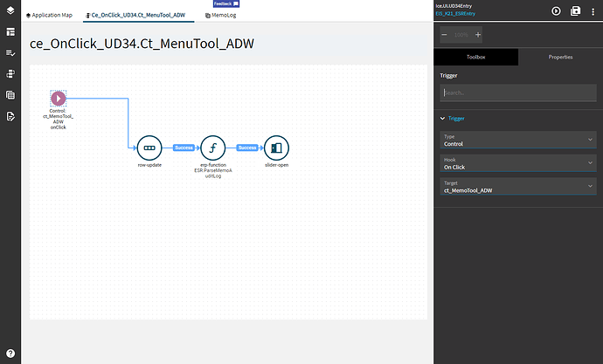
Task: Click the first Success connector label
Action: pyautogui.click(x=184, y=148)
